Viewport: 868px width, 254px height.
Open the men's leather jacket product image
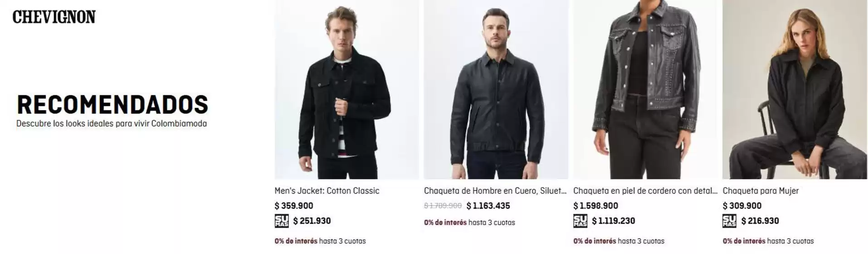(496, 89)
